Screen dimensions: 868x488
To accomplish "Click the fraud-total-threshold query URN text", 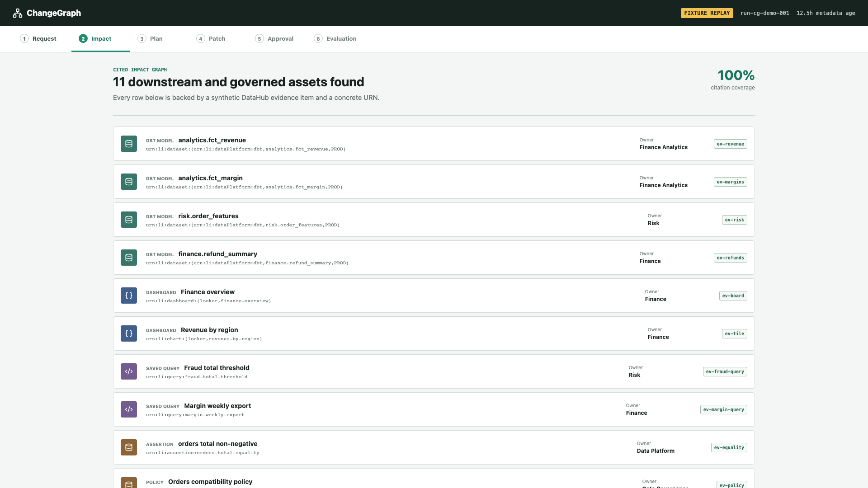I will click(x=197, y=377).
